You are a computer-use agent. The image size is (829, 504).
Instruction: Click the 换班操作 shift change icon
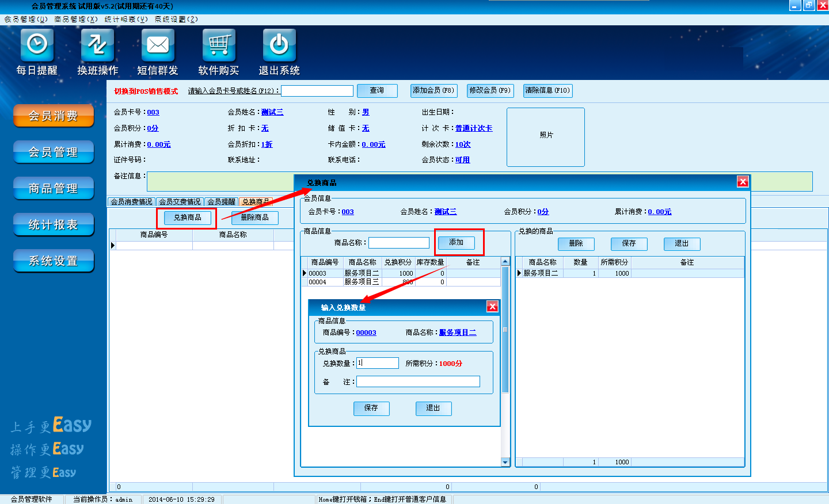pos(97,45)
